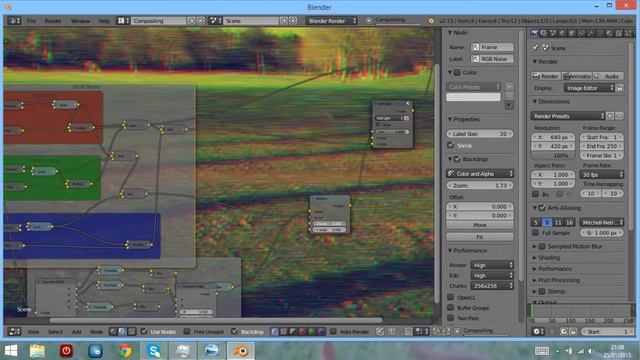Viewport: 640px width, 360px height.
Task: Open the Constraints properties tab icon
Action: coord(582,33)
